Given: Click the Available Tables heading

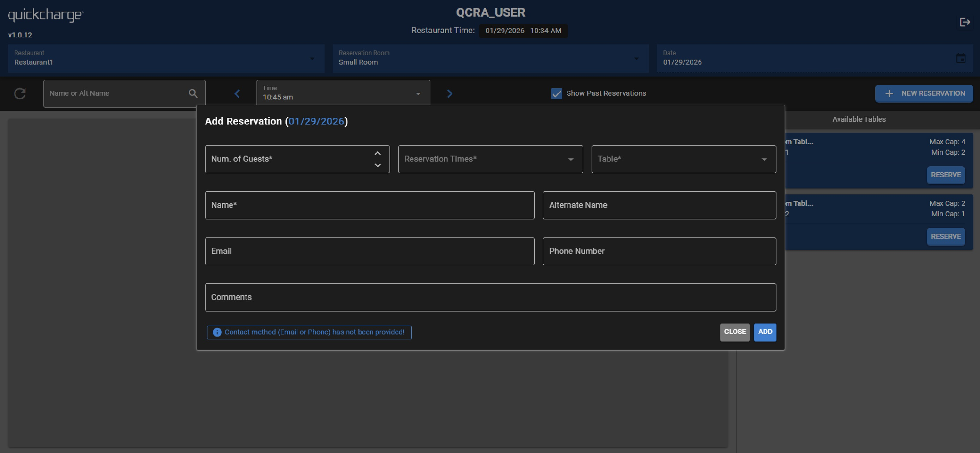Looking at the screenshot, I should click(x=859, y=119).
